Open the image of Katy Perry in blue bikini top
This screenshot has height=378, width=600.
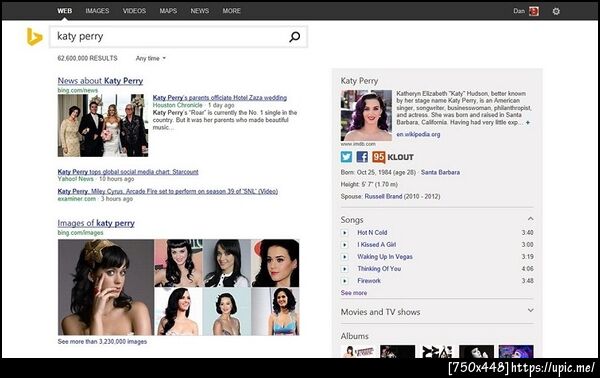[x=276, y=312]
